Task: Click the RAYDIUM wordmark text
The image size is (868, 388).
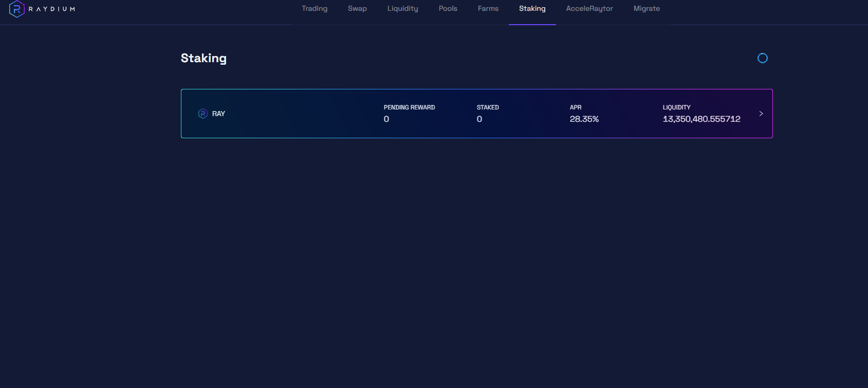Action: tap(52, 9)
